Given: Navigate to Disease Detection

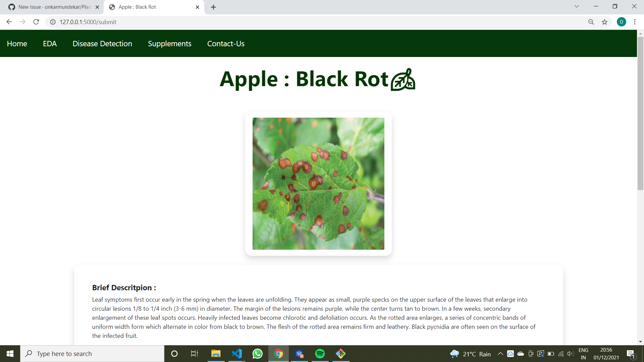Looking at the screenshot, I should 102,44.
